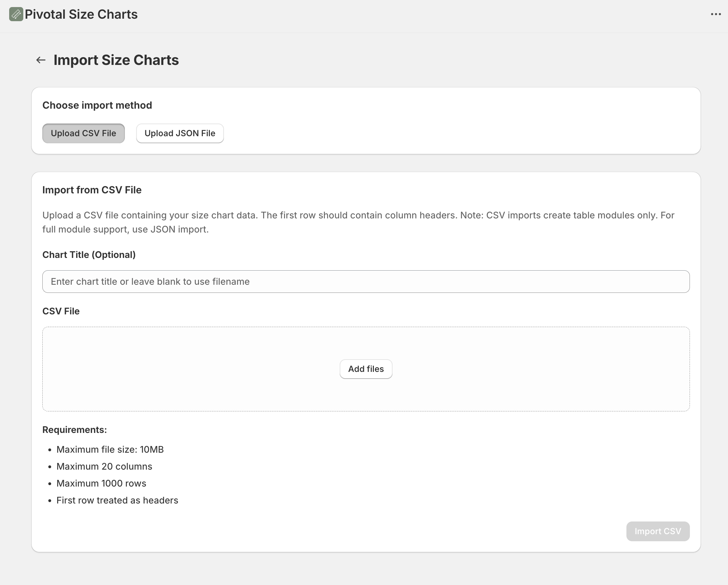Click the Choose import method heading
This screenshot has width=728, height=585.
[97, 105]
